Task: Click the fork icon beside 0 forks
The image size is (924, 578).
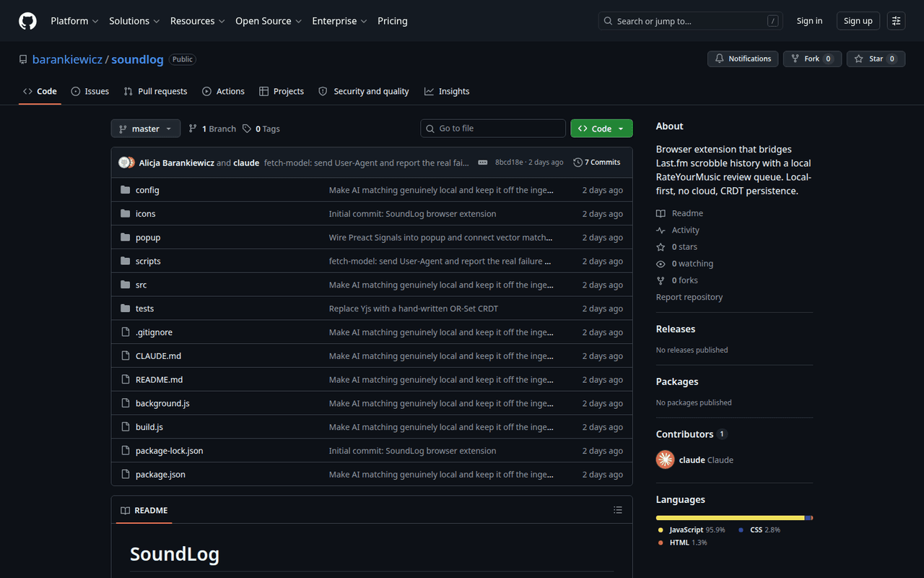Action: 661,280
